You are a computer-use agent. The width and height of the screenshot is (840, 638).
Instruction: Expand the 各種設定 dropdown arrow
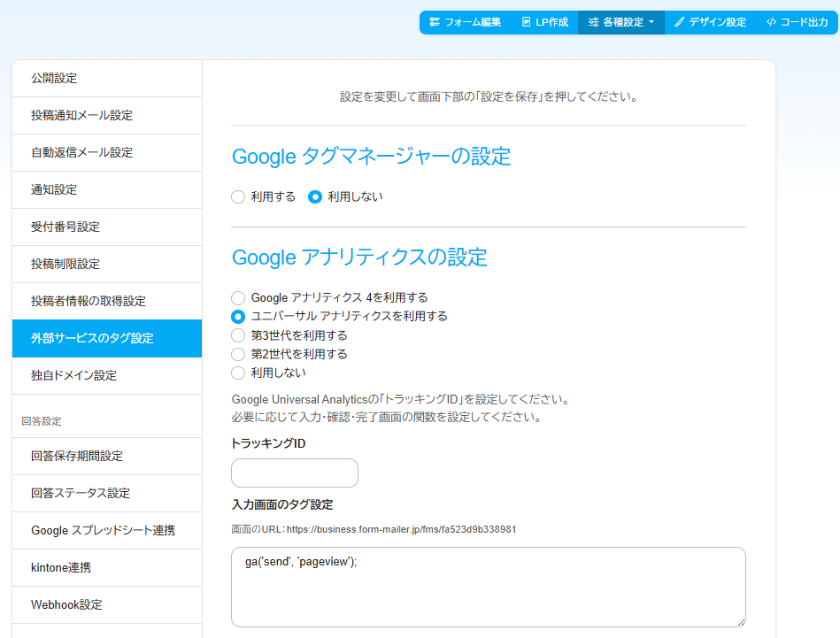tap(651, 22)
